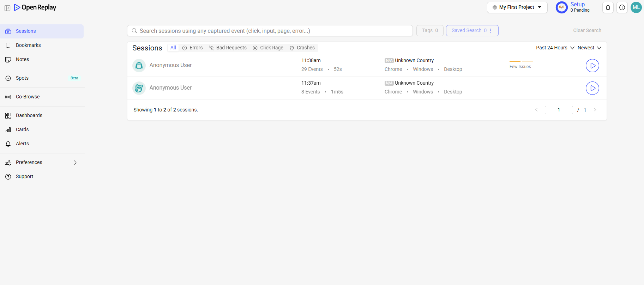Open the Past 24 Hours time range dropdown
This screenshot has width=644, height=285.
(555, 48)
